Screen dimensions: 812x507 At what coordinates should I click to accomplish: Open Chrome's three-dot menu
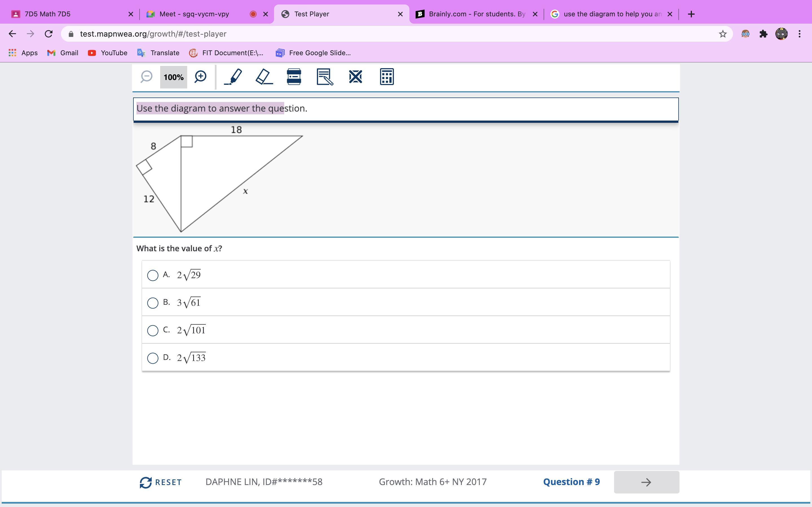coord(800,34)
